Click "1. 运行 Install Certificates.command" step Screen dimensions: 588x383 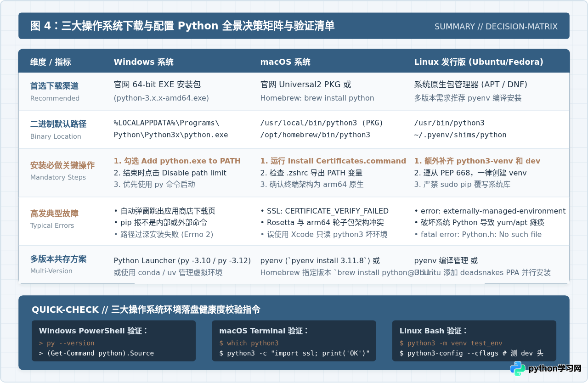pyautogui.click(x=333, y=161)
